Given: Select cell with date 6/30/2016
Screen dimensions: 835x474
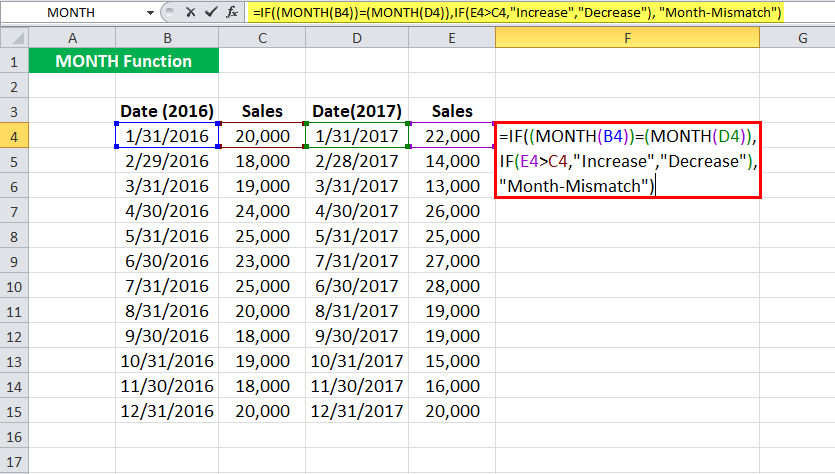Looking at the screenshot, I should point(167,261).
